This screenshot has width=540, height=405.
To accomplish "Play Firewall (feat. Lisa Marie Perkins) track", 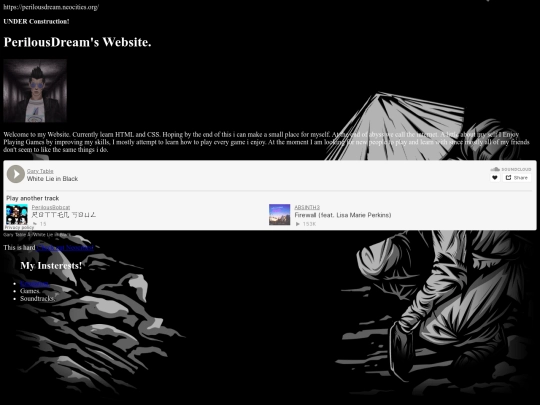I will (x=343, y=215).
